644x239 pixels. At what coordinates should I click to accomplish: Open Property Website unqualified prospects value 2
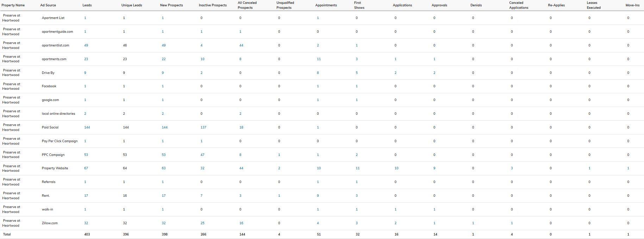click(279, 168)
